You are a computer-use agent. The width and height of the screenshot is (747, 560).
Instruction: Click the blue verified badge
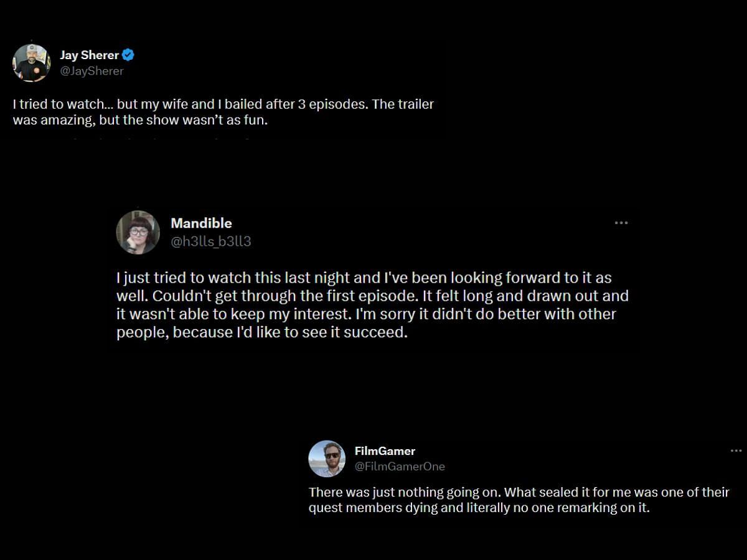(x=128, y=55)
